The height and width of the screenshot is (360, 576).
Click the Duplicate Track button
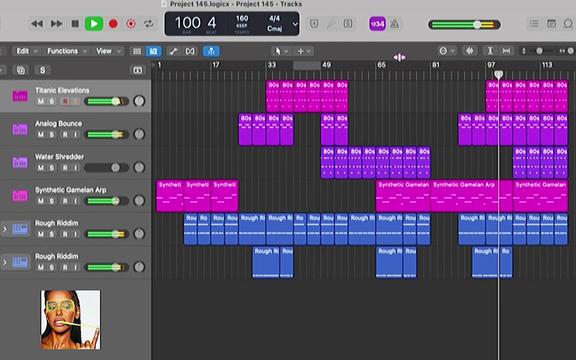click(x=21, y=70)
